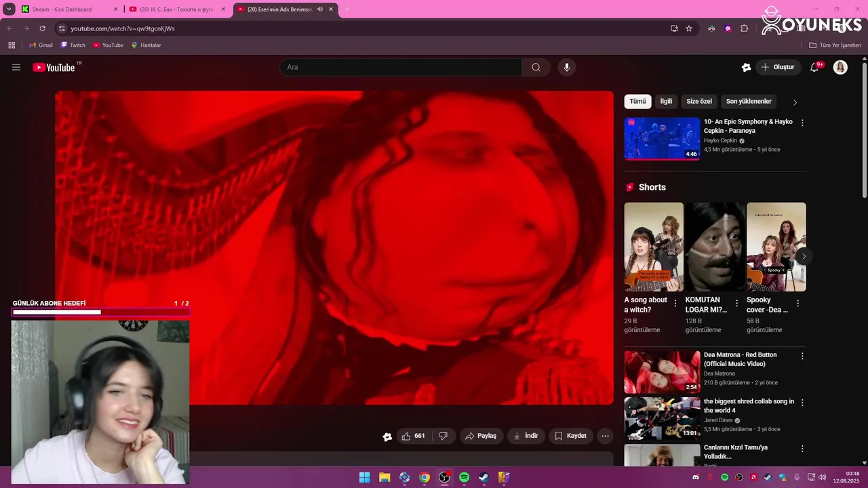
Task: Click the install-app icon in address bar
Action: (x=674, y=28)
